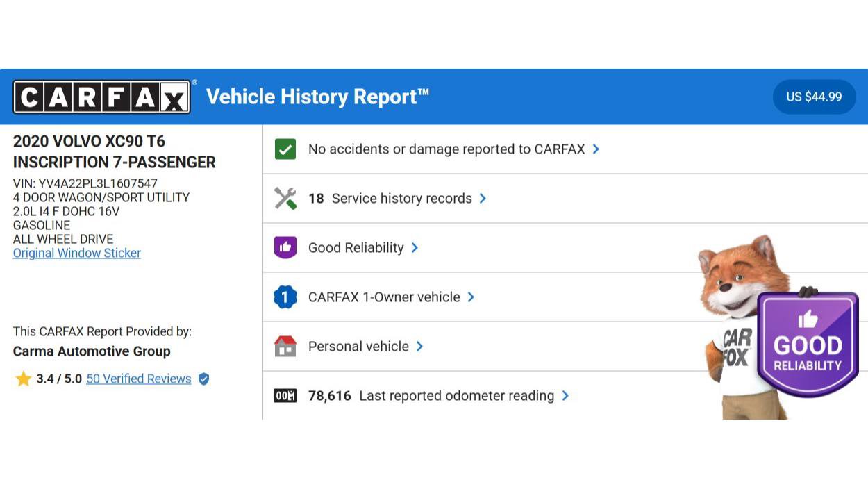
Task: Expand the no accidents reported chevron
Action: click(x=596, y=149)
